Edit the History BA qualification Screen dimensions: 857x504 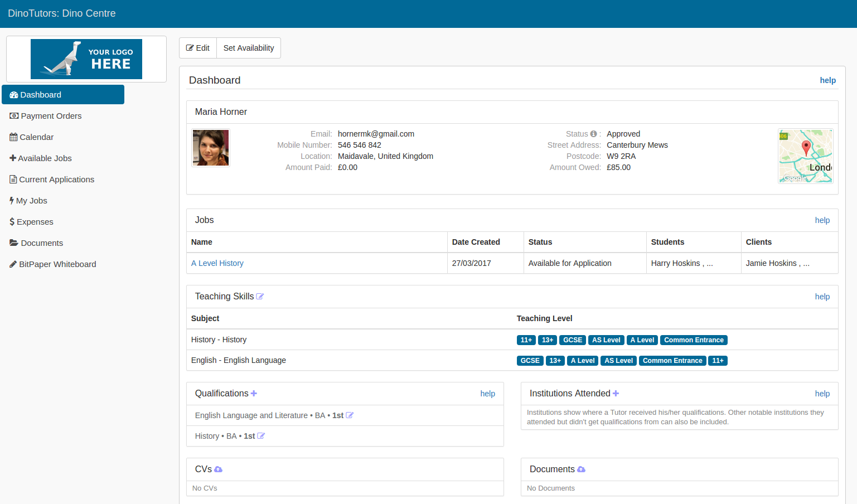(261, 436)
